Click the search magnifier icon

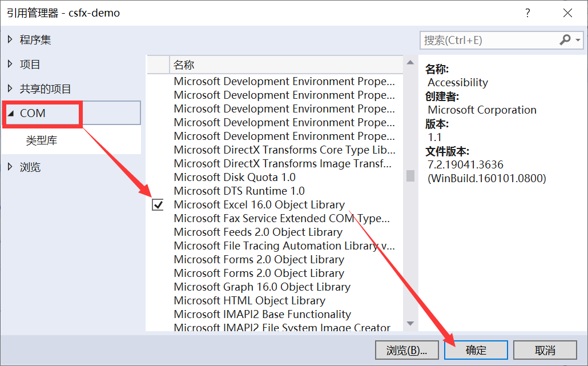(565, 39)
